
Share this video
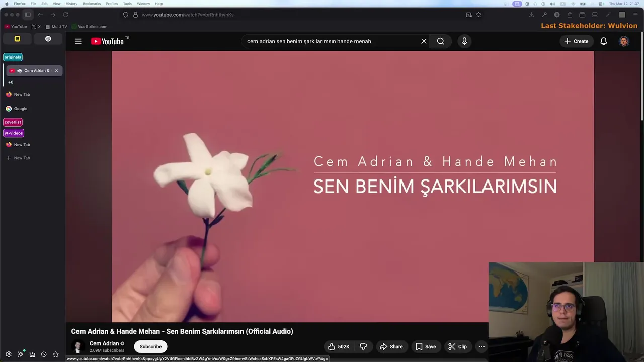tap(391, 346)
